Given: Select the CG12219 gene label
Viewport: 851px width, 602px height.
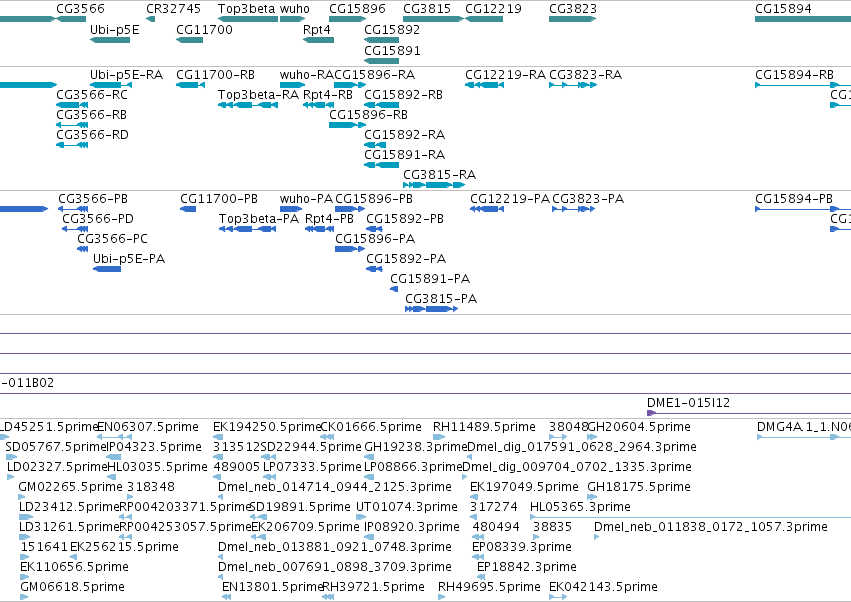Looking at the screenshot, I should [x=493, y=9].
